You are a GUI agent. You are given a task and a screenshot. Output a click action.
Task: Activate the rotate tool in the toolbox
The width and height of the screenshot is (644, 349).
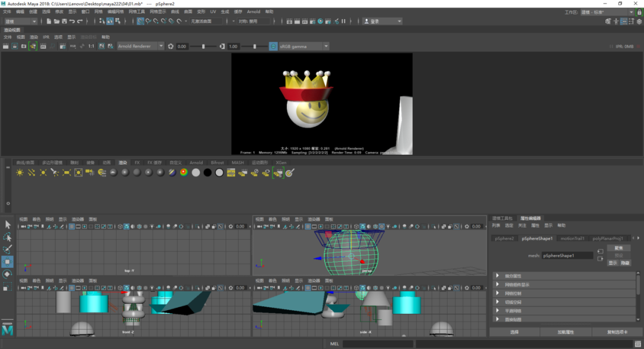point(7,274)
